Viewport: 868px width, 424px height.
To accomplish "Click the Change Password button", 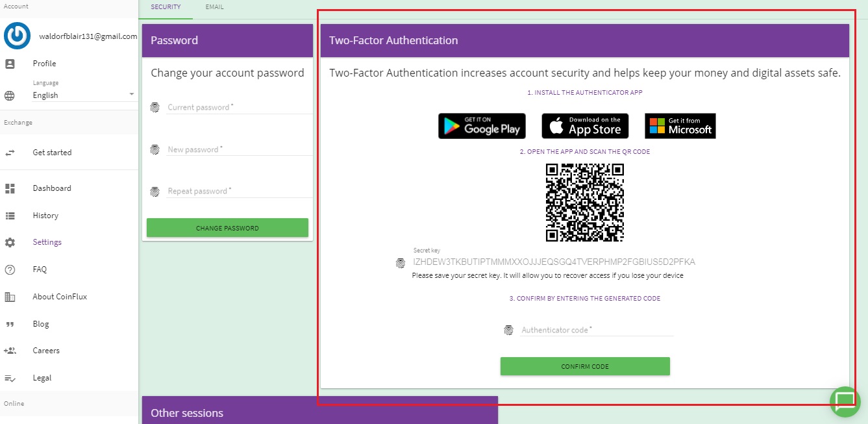I will click(227, 228).
